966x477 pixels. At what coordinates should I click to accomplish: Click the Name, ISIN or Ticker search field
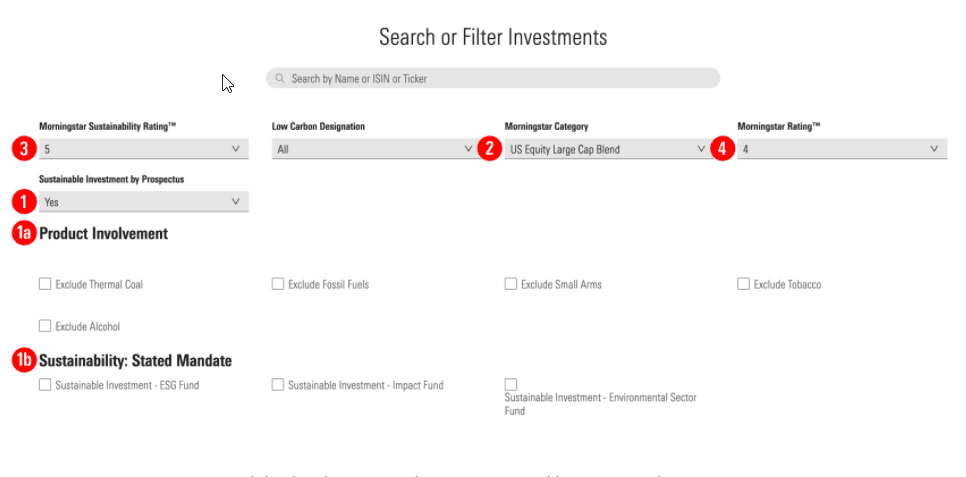[500, 78]
